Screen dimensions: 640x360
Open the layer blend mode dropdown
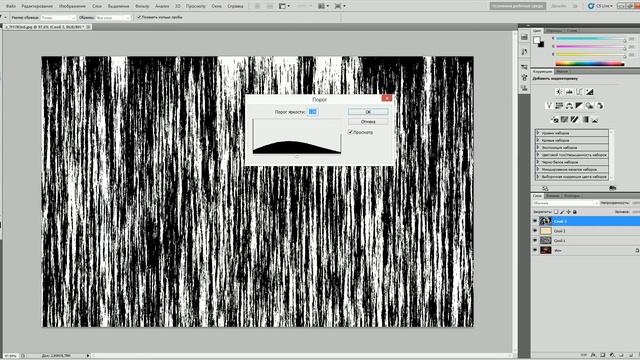tap(566, 203)
